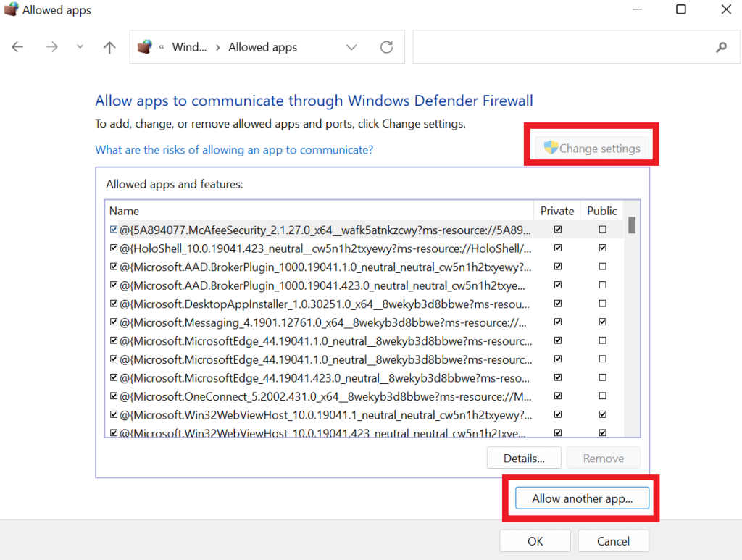Click the search magnifier icon

click(x=721, y=47)
